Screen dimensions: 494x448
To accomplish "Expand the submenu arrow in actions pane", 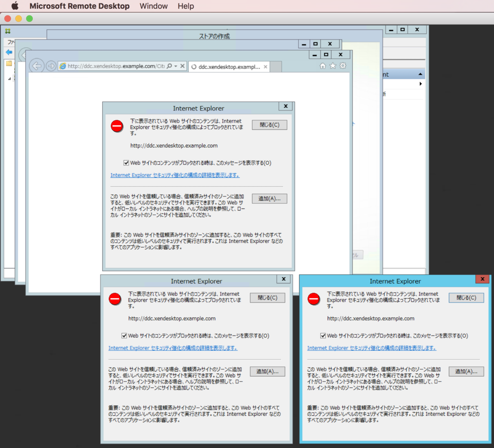I will point(421,84).
